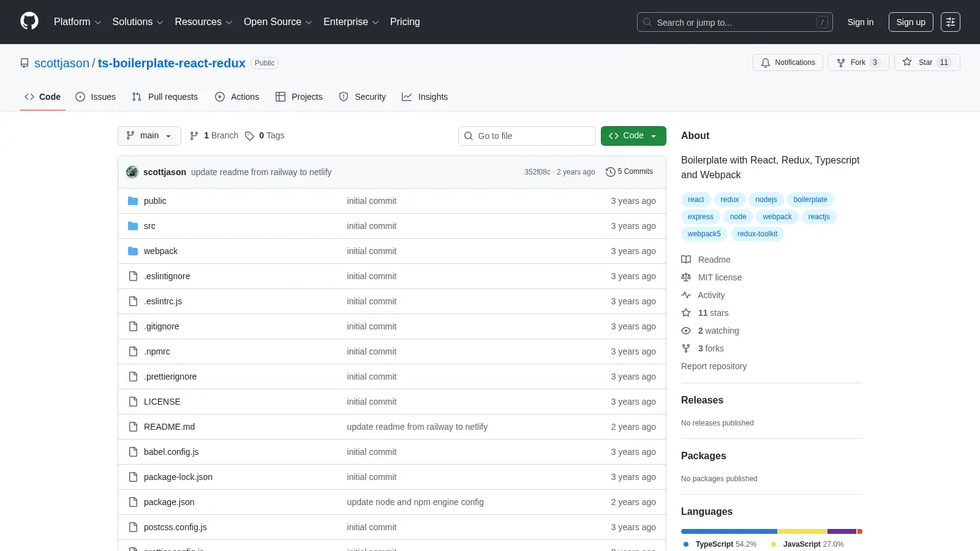Viewport: 980px width, 551px height.
Task: Click the blue TypeScript segment of language bar
Action: tap(729, 531)
